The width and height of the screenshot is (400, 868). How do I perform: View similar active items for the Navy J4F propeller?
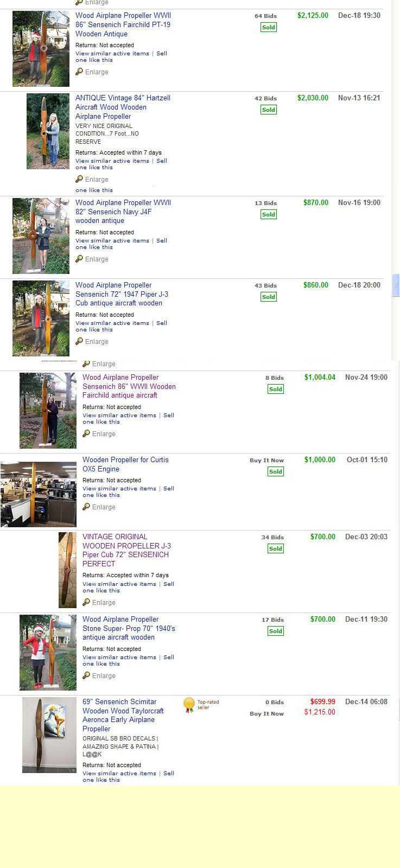112,241
